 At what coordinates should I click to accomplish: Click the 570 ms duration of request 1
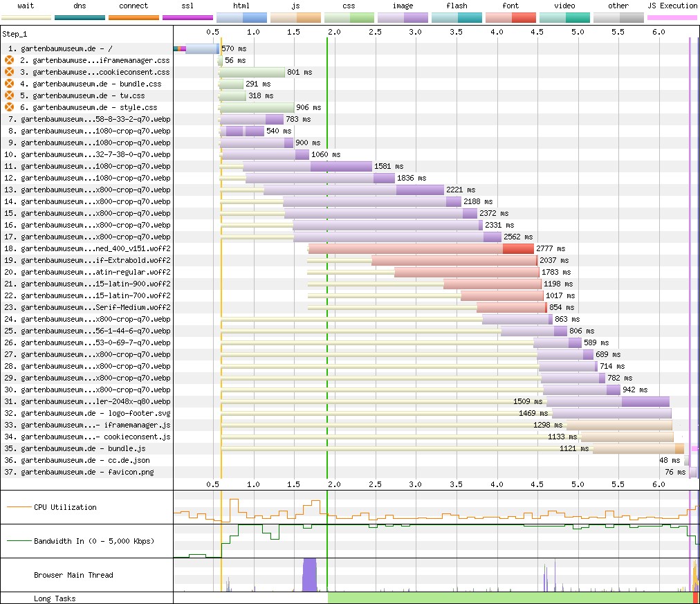pyautogui.click(x=234, y=48)
